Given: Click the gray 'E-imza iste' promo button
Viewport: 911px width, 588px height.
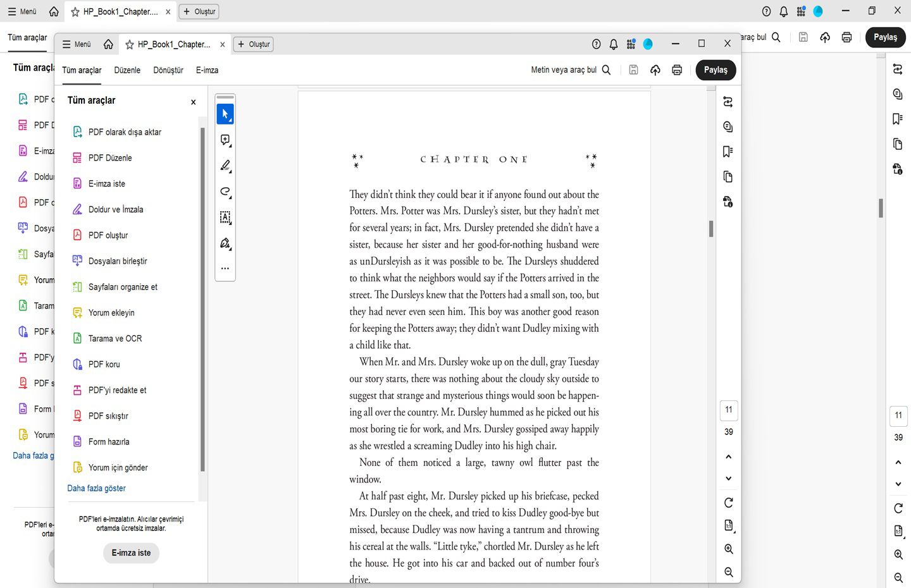Looking at the screenshot, I should 132,553.
